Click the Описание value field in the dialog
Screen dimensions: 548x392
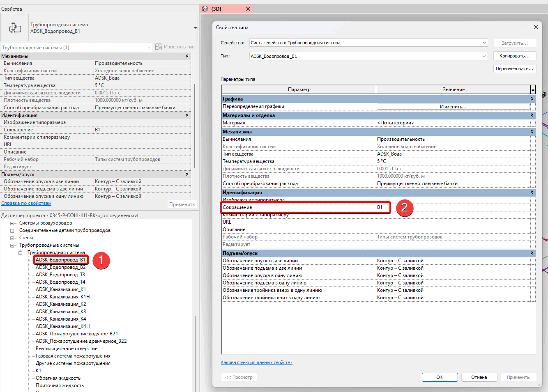coord(453,229)
